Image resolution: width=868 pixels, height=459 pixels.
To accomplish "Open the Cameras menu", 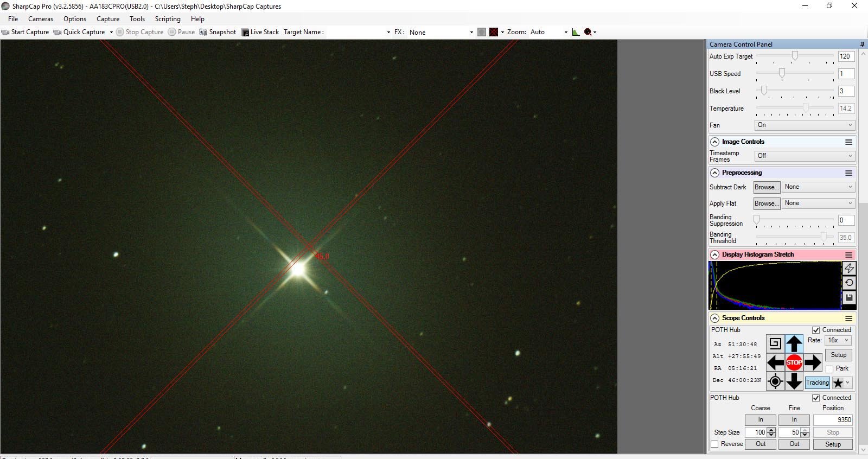I will point(41,19).
